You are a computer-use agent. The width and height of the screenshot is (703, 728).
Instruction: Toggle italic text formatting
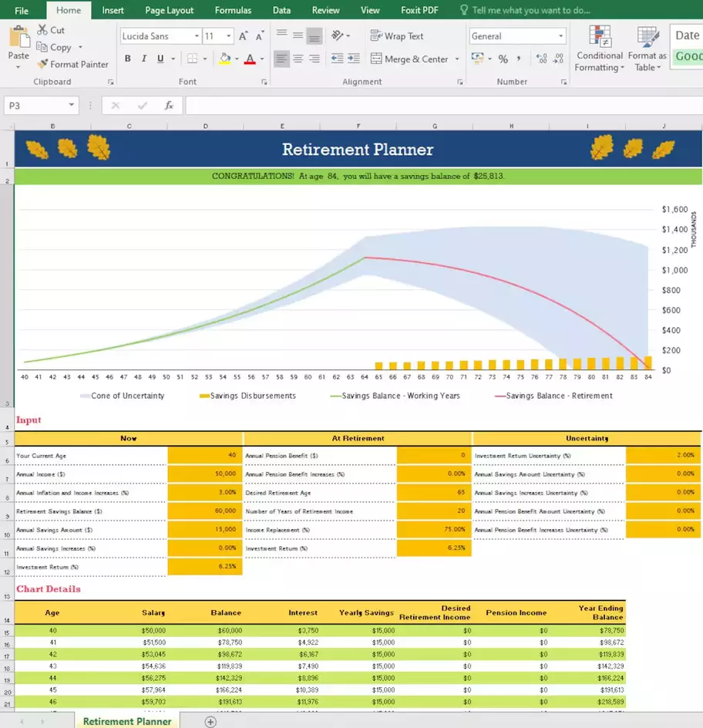click(x=144, y=59)
